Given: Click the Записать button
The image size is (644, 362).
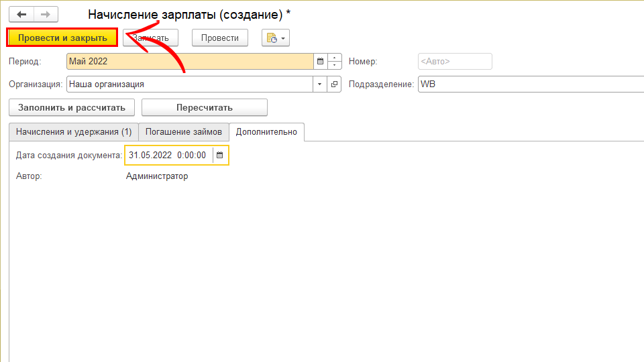Looking at the screenshot, I should [150, 38].
